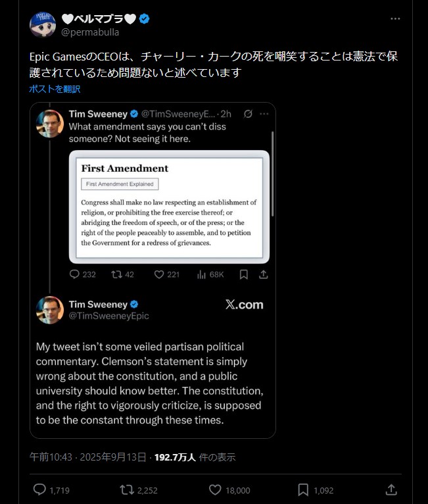This screenshot has width=428, height=504.
Task: Click the First Amendment Explained button
Action: click(x=120, y=185)
